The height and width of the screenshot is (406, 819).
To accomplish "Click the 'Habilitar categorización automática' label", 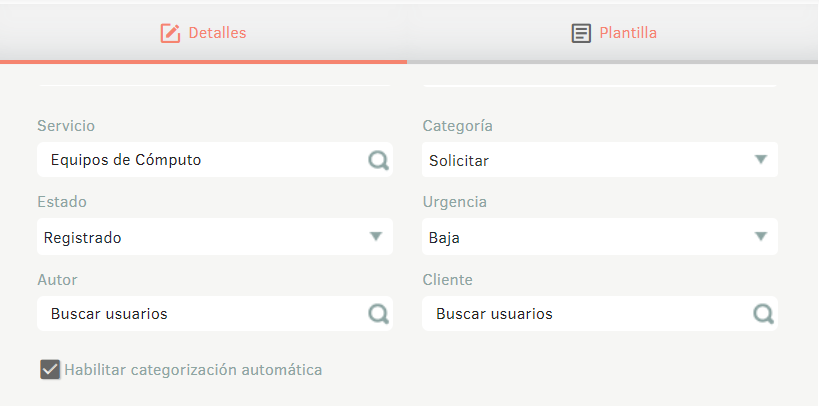I will pyautogui.click(x=193, y=370).
